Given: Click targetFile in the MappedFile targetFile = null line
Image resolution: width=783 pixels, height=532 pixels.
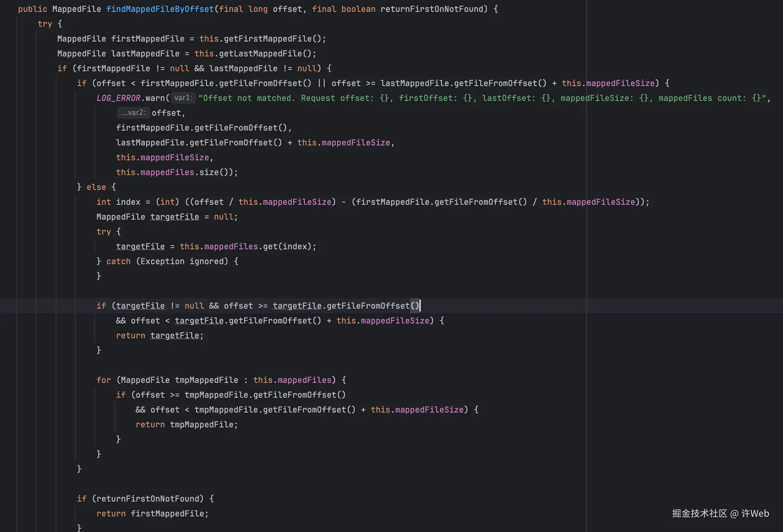Looking at the screenshot, I should (174, 217).
